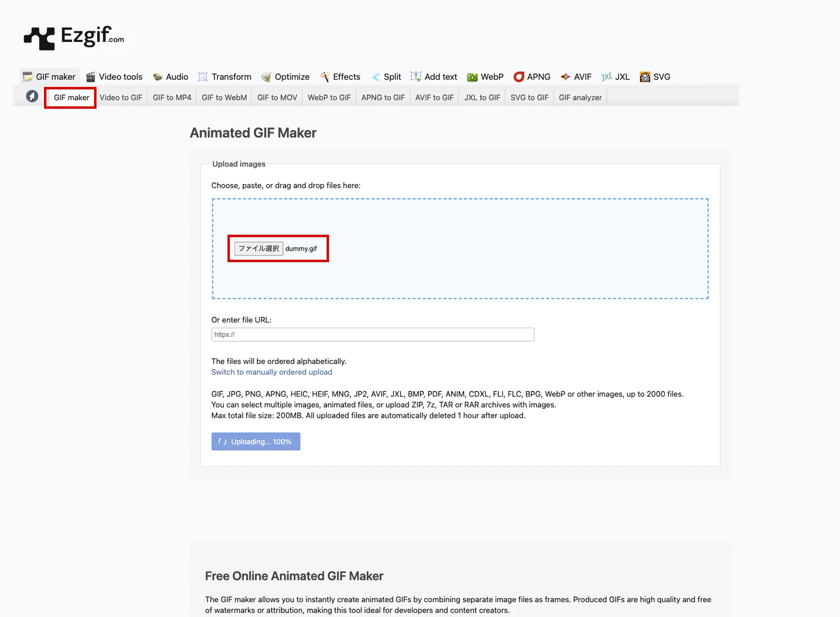Select the GIF maker sub-tab

pos(71,98)
